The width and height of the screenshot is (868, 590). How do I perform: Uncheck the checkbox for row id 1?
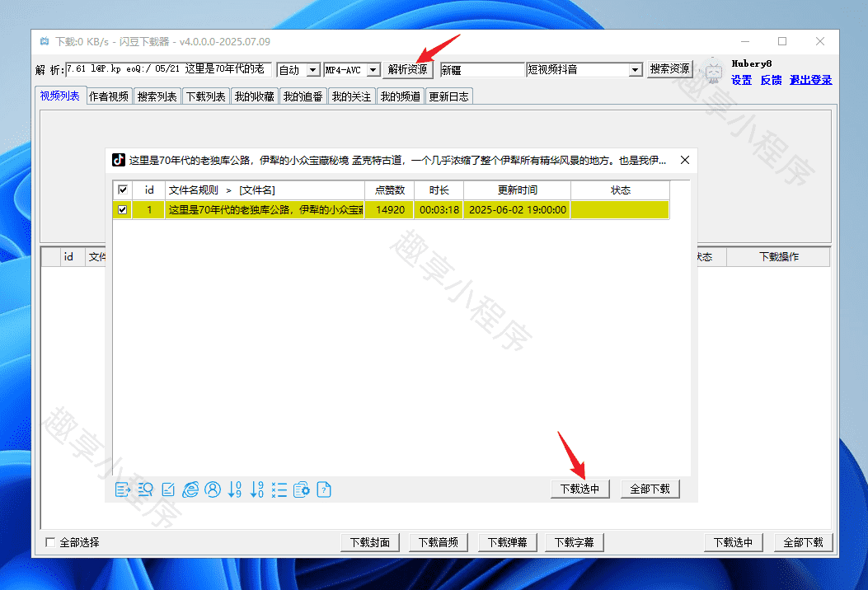(x=123, y=210)
